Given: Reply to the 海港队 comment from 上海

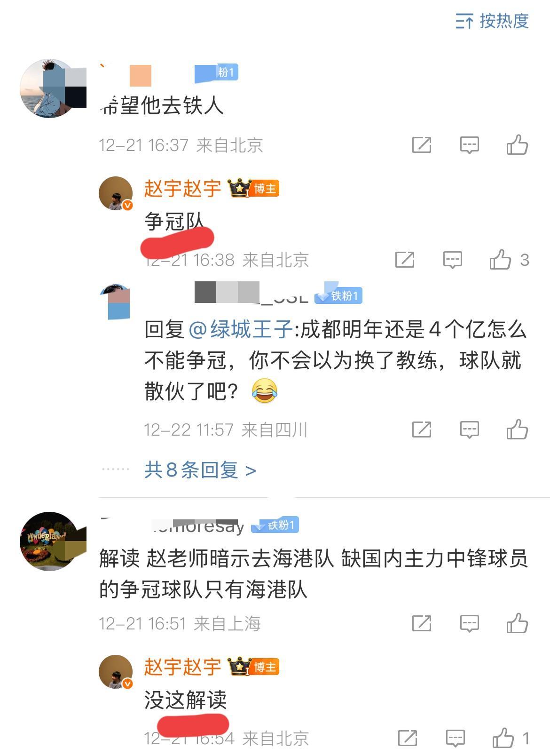Looking at the screenshot, I should (469, 623).
